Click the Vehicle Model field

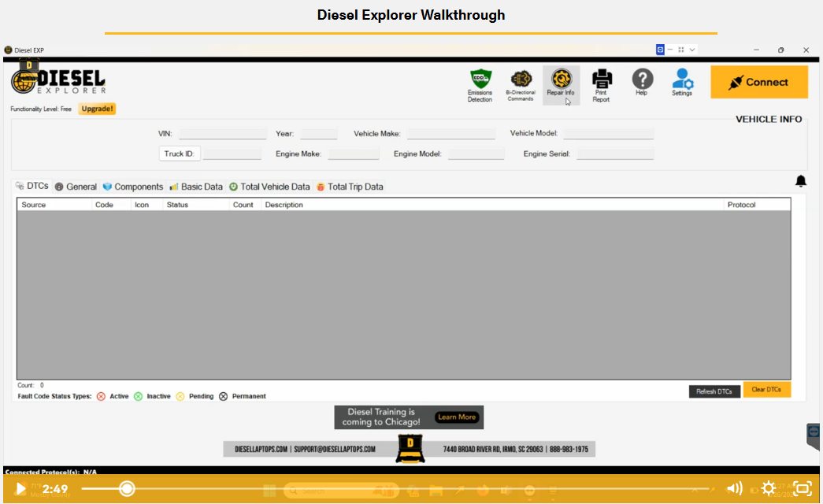(608, 133)
